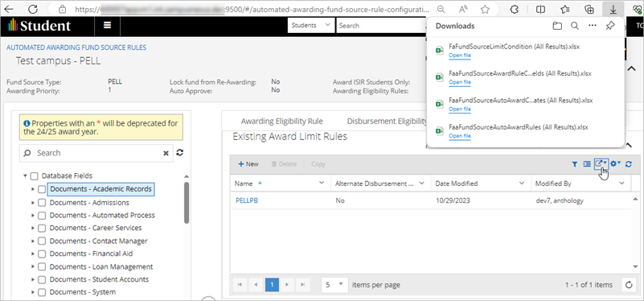Check Documents - Student Accounts checkbox
This screenshot has height=301, width=644.
[42, 279]
